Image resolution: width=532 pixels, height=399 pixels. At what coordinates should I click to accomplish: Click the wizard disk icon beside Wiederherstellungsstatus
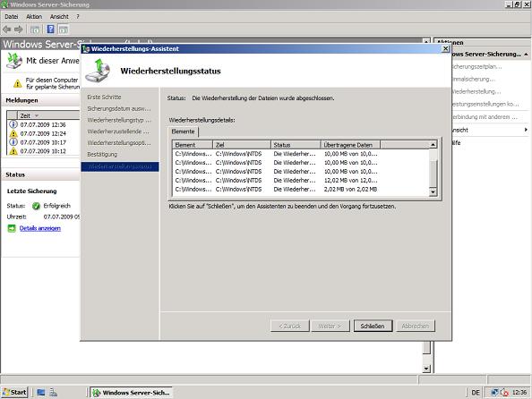pyautogui.click(x=98, y=71)
